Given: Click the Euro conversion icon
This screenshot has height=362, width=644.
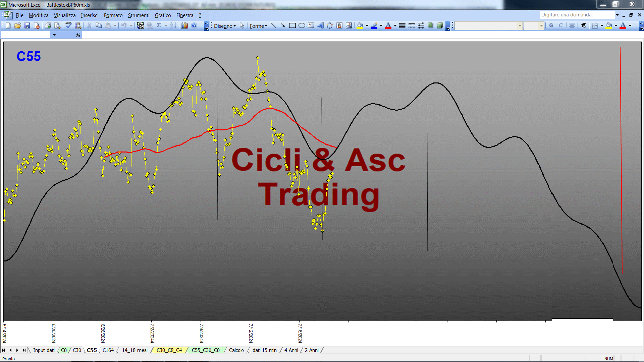Looking at the screenshot, I should click(141, 25).
